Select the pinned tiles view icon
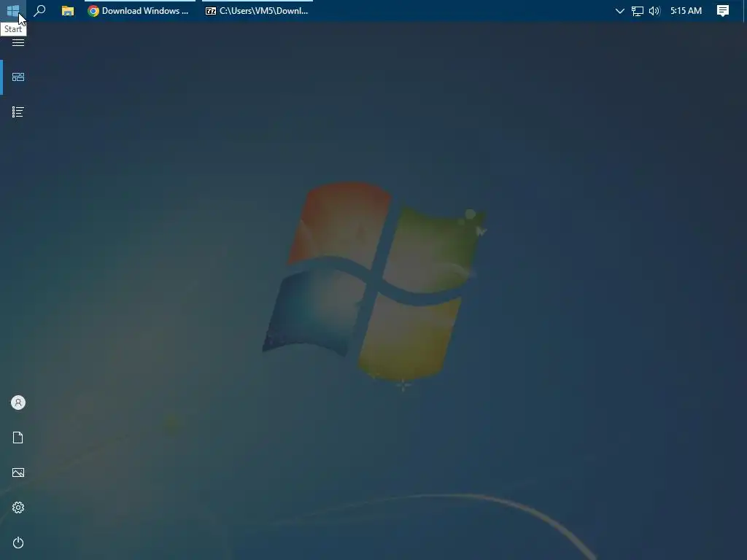The width and height of the screenshot is (747, 560). [x=18, y=77]
